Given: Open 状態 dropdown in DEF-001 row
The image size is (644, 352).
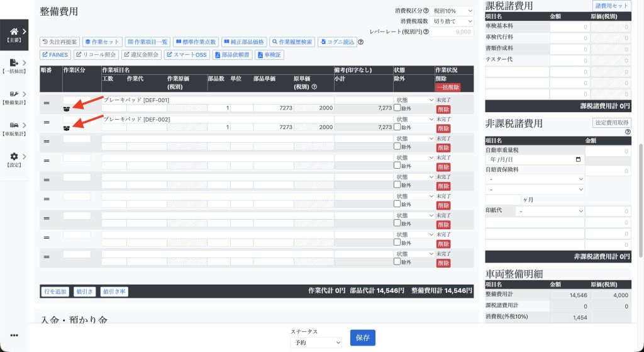Looking at the screenshot, I should click(x=414, y=100).
